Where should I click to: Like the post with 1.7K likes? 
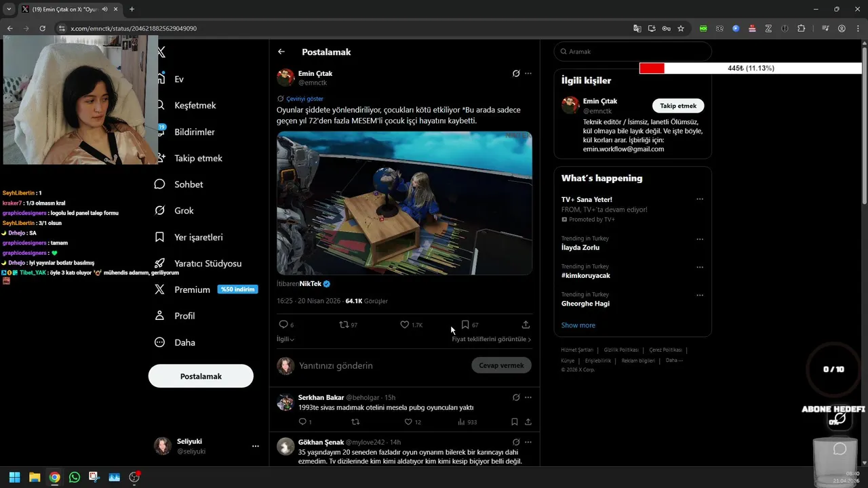coord(405,325)
